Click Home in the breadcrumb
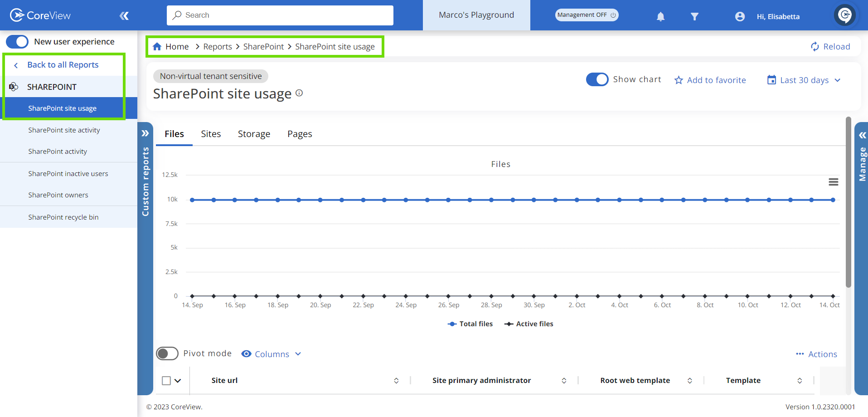 [177, 47]
